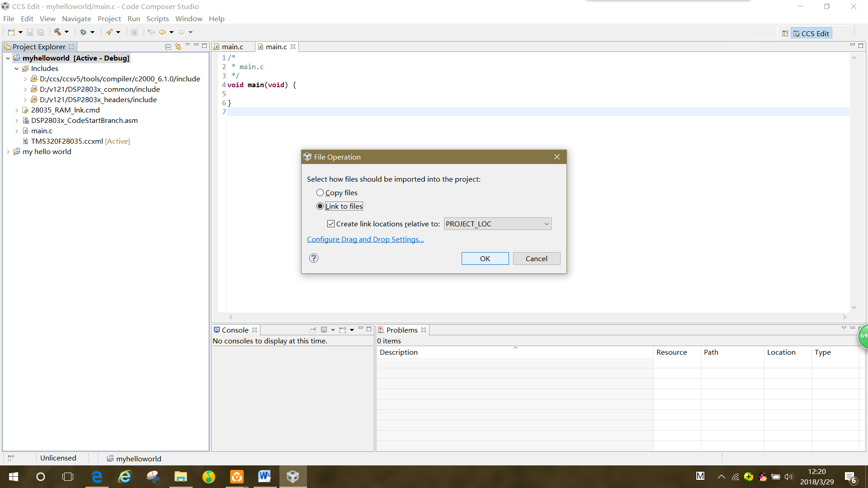Select the Link to files radio button

[x=320, y=206]
